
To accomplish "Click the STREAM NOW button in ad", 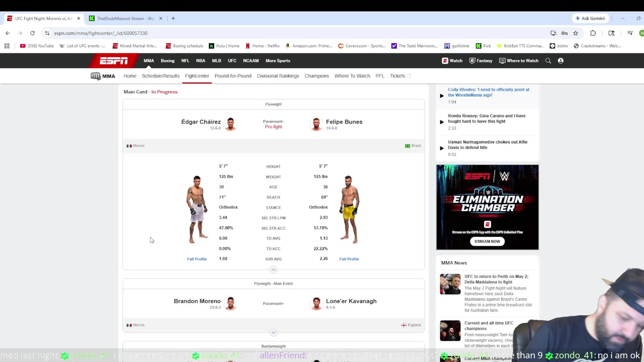I will coord(487,241).
